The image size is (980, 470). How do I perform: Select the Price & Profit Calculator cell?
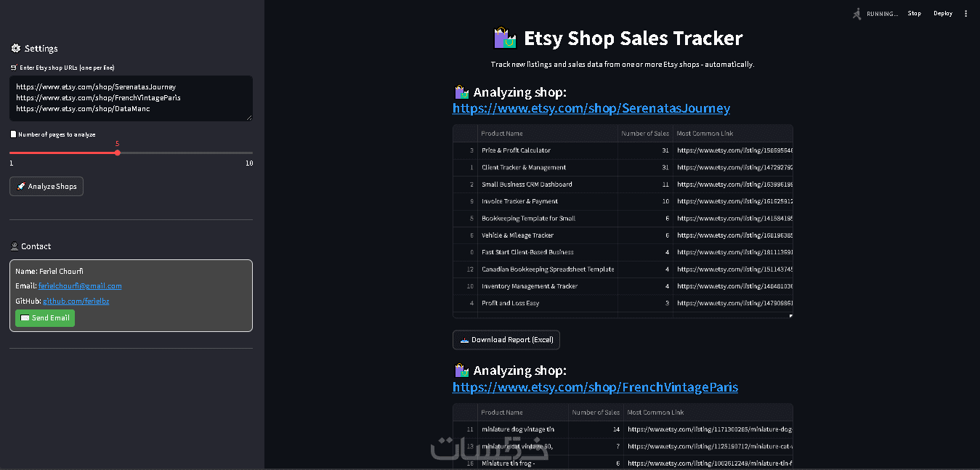[x=548, y=150]
